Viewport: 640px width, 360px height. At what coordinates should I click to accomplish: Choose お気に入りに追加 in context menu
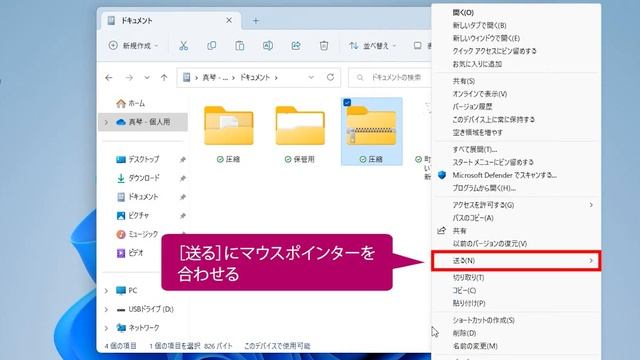tap(477, 64)
